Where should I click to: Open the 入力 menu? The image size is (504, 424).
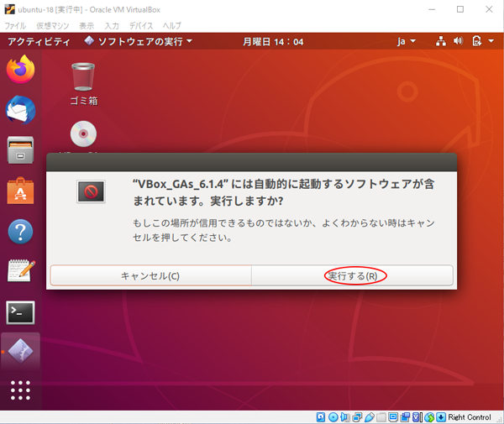[112, 26]
